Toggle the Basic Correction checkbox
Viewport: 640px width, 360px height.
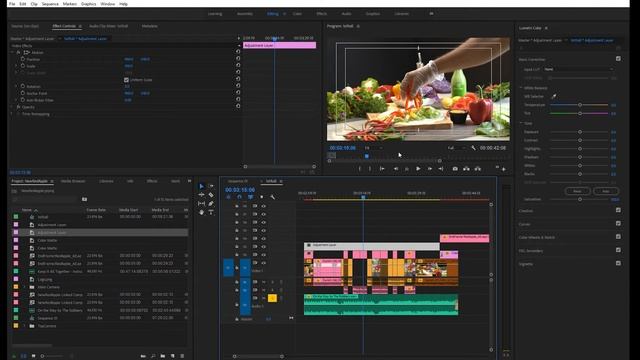point(618,59)
